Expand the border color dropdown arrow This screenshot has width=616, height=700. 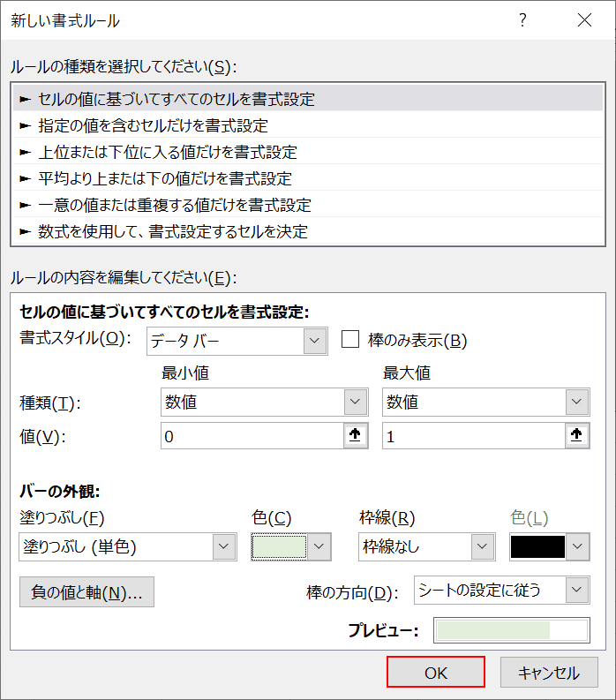577,546
